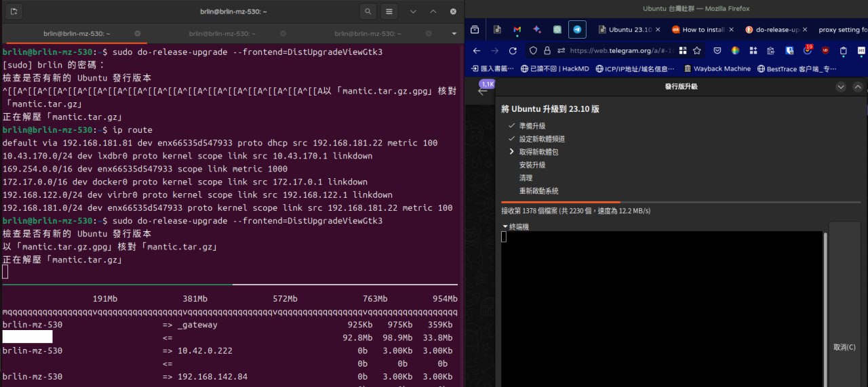The image size is (868, 387).
Task: Open the terminal search tool
Action: click(x=368, y=12)
